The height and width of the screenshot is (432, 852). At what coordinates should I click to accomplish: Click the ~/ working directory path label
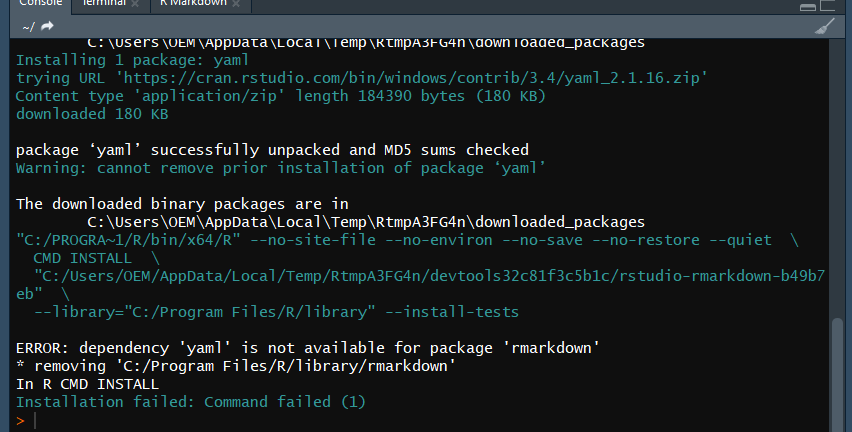click(28, 26)
